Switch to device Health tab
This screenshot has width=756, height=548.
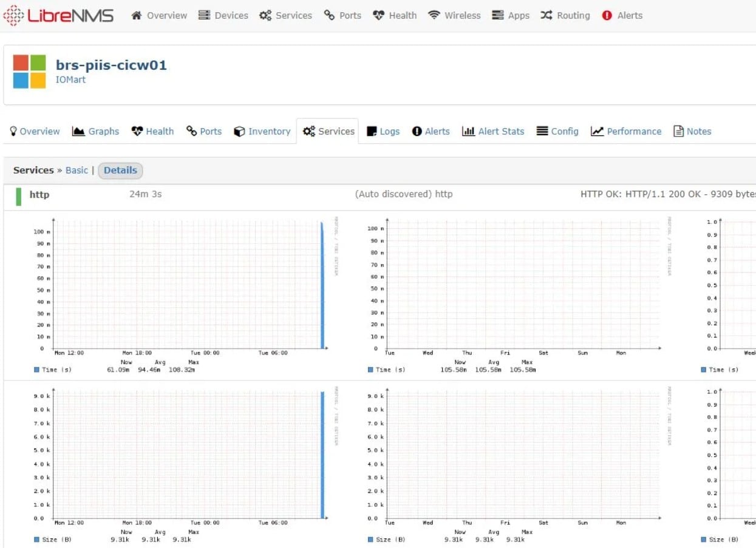tap(152, 131)
